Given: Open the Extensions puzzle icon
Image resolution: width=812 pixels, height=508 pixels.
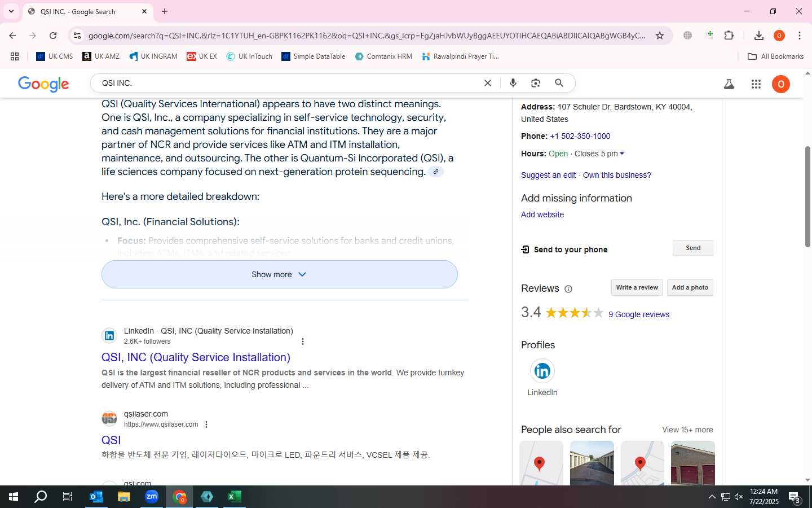Looking at the screenshot, I should pyautogui.click(x=729, y=36).
